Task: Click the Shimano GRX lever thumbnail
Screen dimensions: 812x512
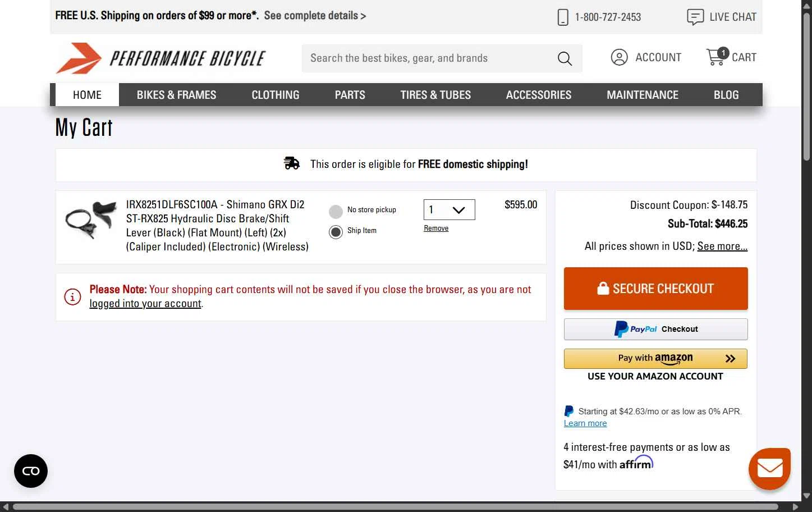Action: [x=90, y=220]
